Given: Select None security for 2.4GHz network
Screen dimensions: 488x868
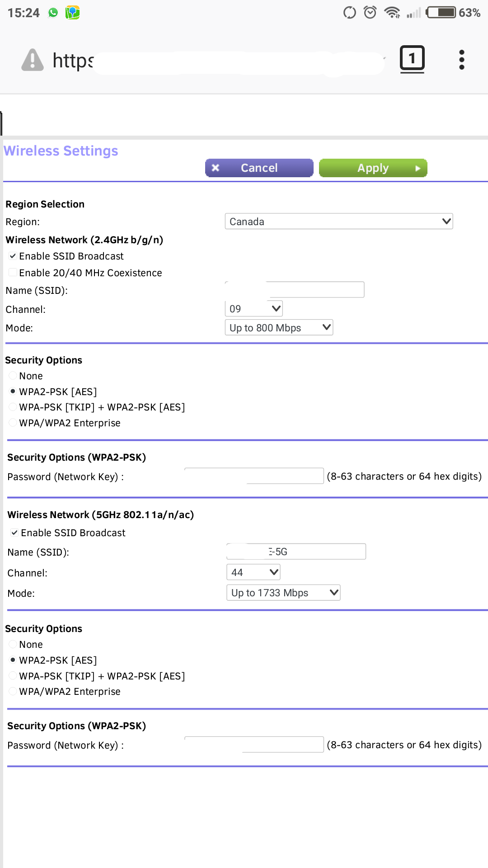Looking at the screenshot, I should click(13, 376).
